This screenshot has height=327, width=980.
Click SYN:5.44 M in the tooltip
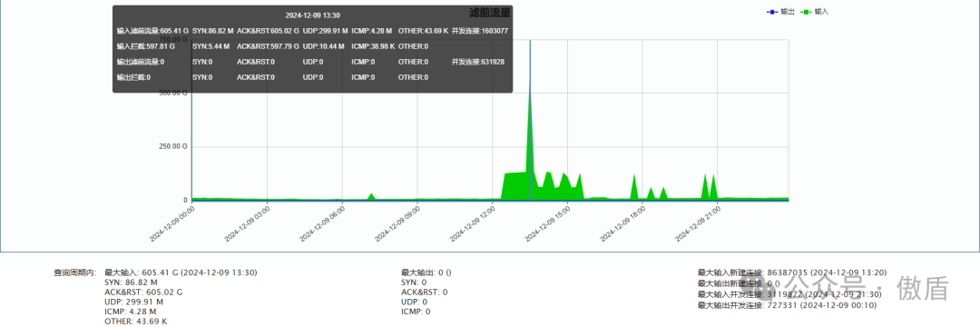pyautogui.click(x=211, y=46)
